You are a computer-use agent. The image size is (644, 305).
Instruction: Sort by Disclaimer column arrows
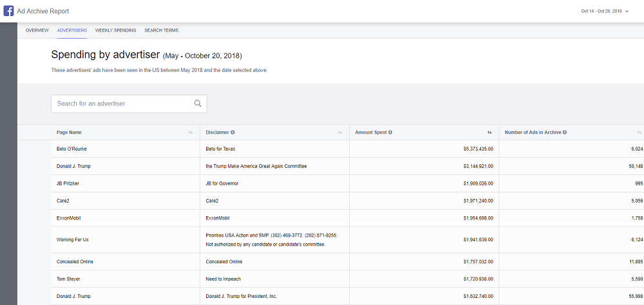(340, 133)
